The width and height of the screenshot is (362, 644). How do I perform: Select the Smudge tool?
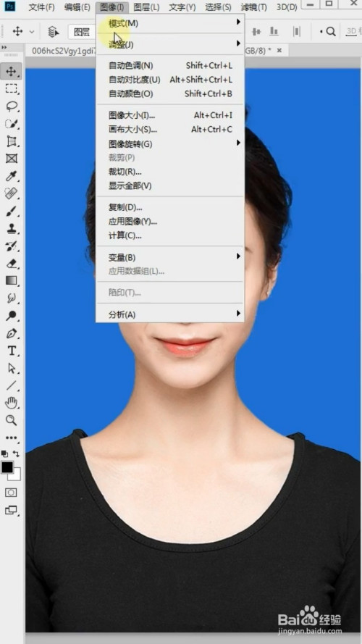click(11, 298)
